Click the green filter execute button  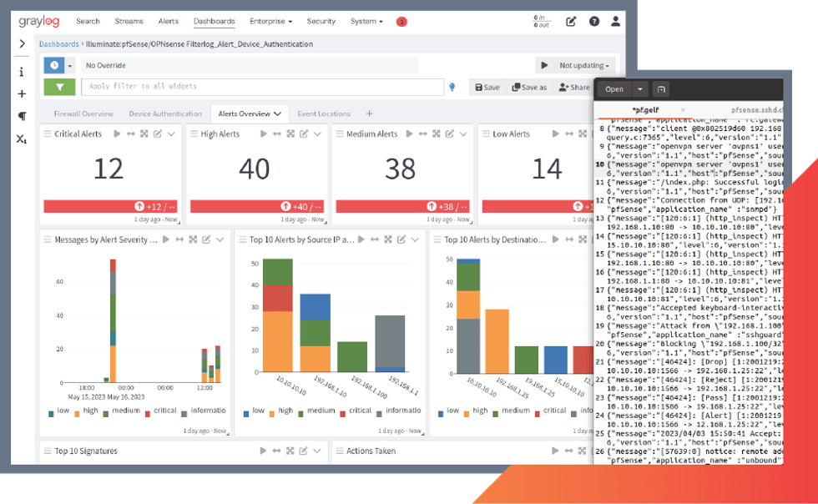coord(59,87)
